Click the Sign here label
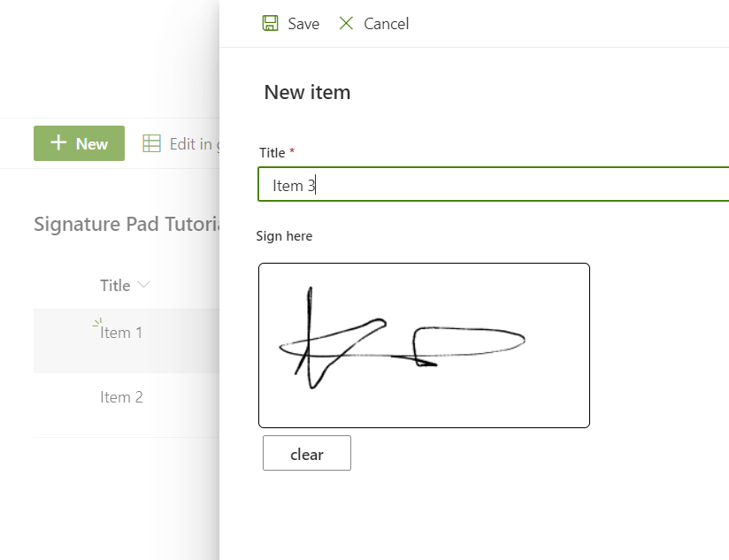729x560 pixels. 284,236
